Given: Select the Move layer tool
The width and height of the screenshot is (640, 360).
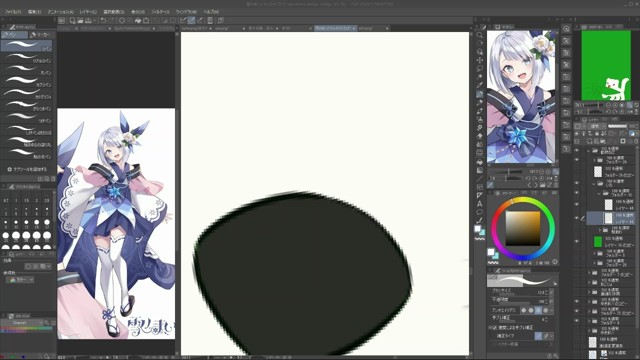Looking at the screenshot, I should tap(480, 60).
